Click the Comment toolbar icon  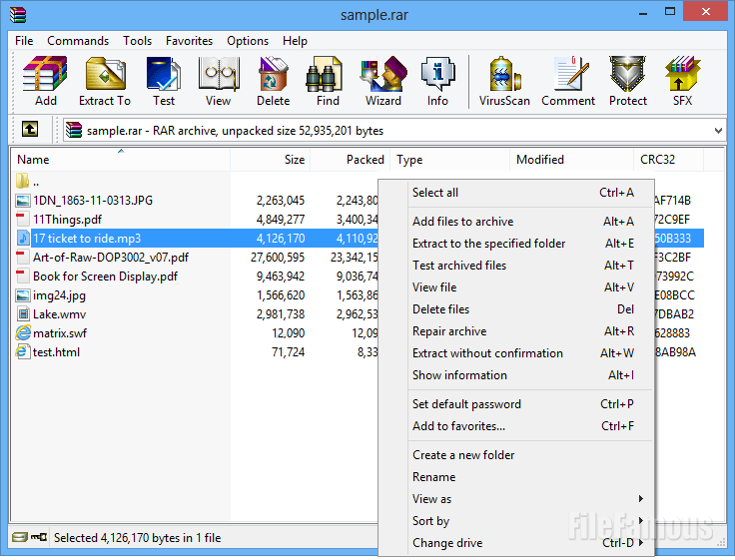(x=570, y=74)
